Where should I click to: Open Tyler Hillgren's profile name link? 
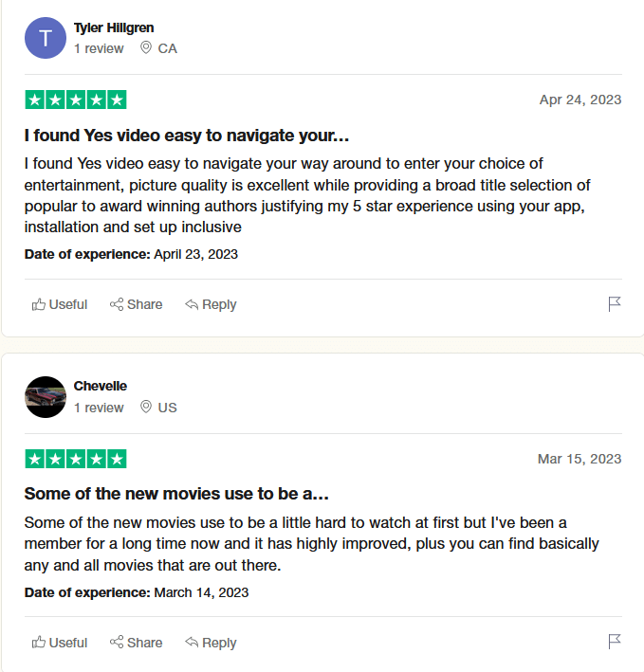click(x=114, y=27)
